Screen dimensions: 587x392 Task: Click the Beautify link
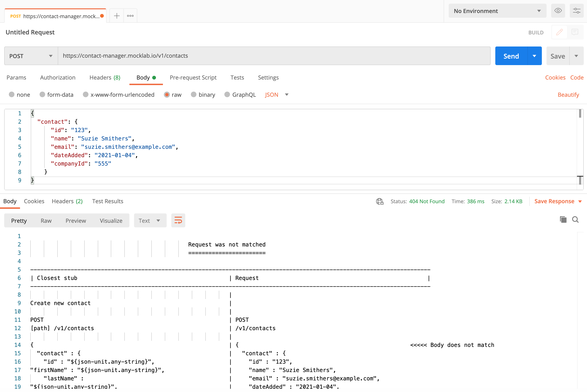click(x=568, y=95)
